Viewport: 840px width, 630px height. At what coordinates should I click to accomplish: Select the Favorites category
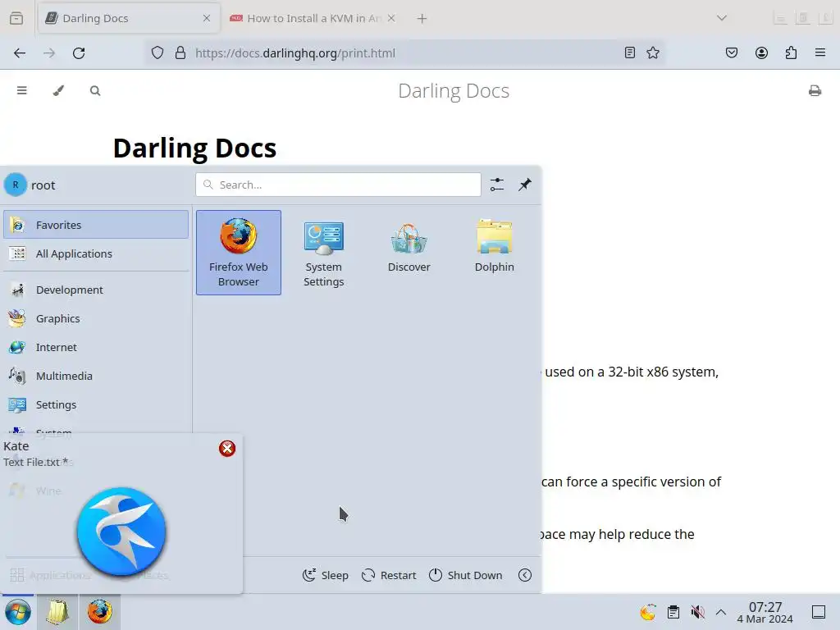pos(96,225)
